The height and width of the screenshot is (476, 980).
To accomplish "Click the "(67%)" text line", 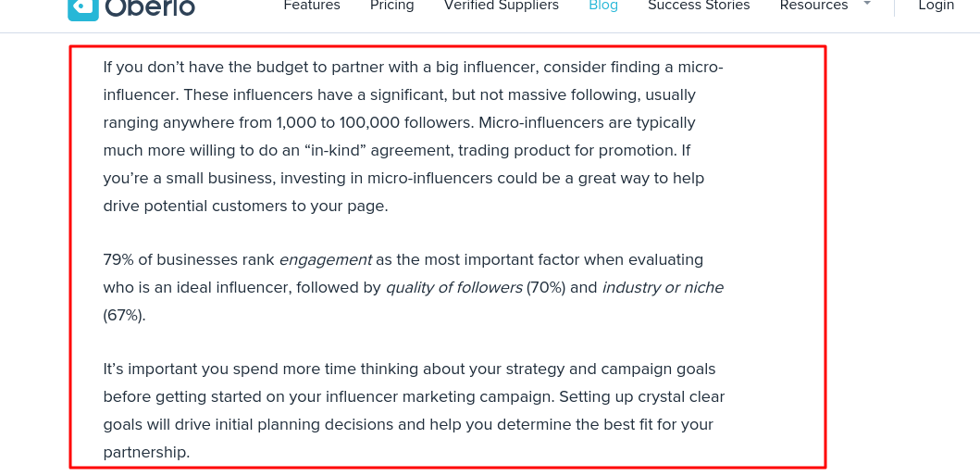I will (x=124, y=315).
